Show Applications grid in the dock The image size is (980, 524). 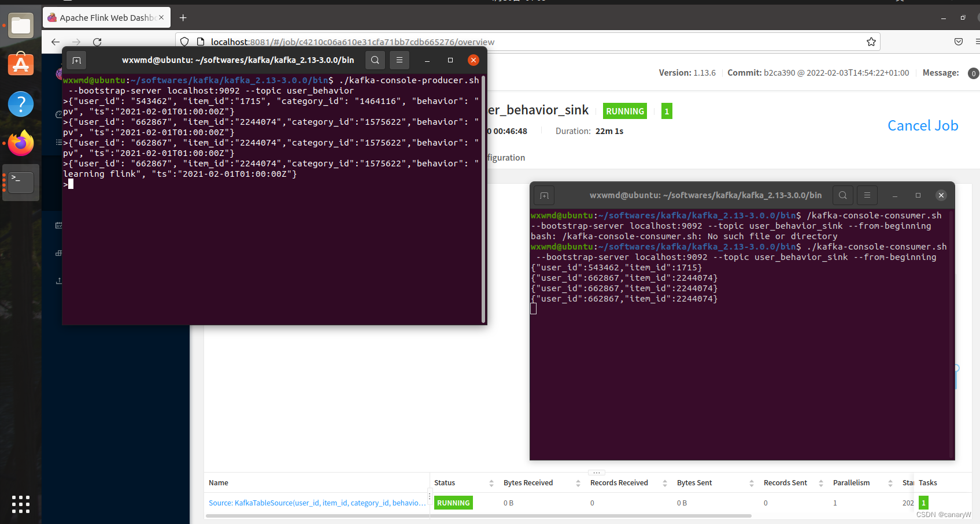tap(21, 504)
